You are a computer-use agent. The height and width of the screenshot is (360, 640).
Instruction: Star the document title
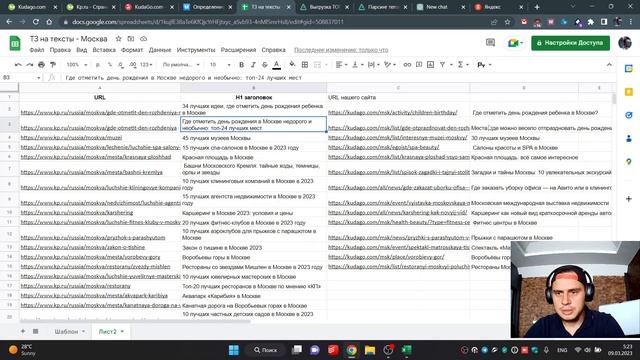118,39
